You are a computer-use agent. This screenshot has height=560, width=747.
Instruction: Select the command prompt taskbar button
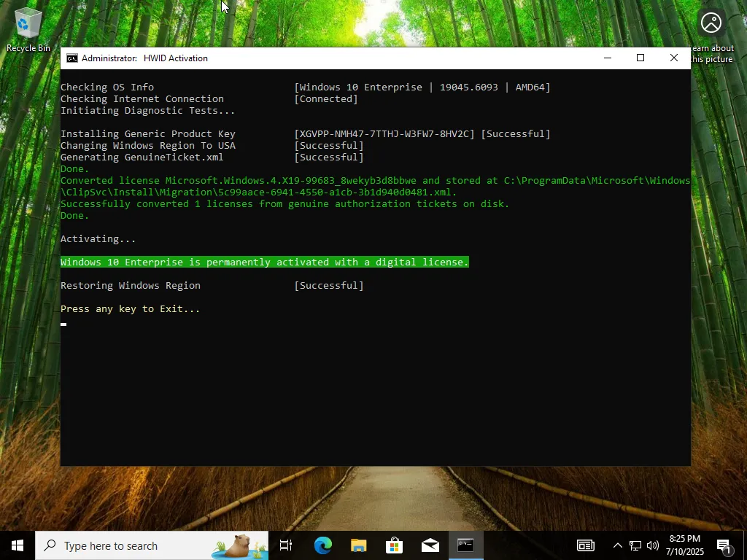[x=465, y=545]
